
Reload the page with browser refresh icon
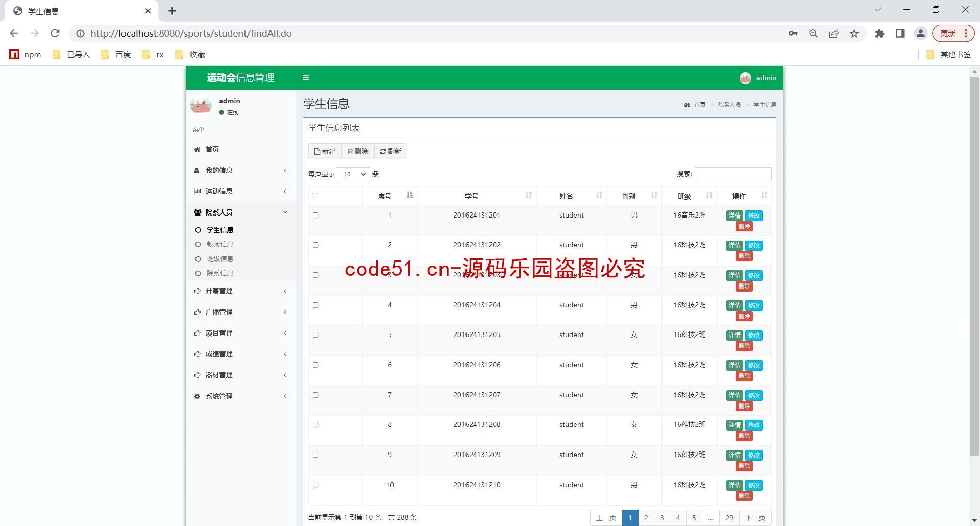55,33
